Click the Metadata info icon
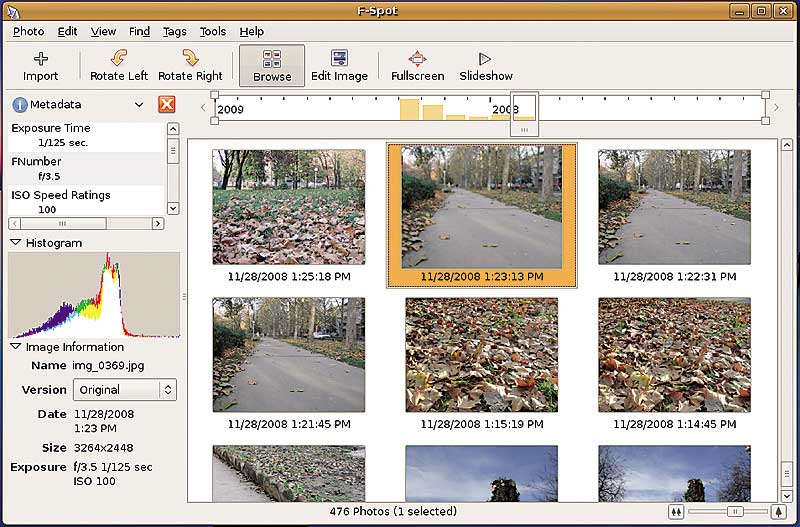The height and width of the screenshot is (527, 800). [20, 105]
